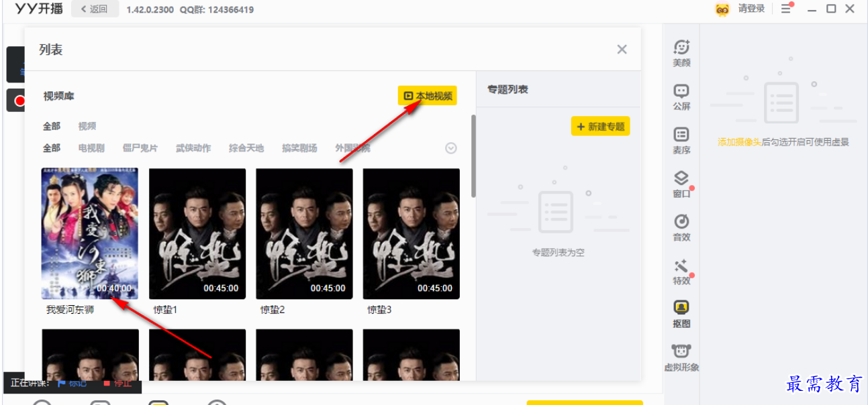Click the 我爱河东狮 title text
The image size is (868, 405).
[70, 310]
